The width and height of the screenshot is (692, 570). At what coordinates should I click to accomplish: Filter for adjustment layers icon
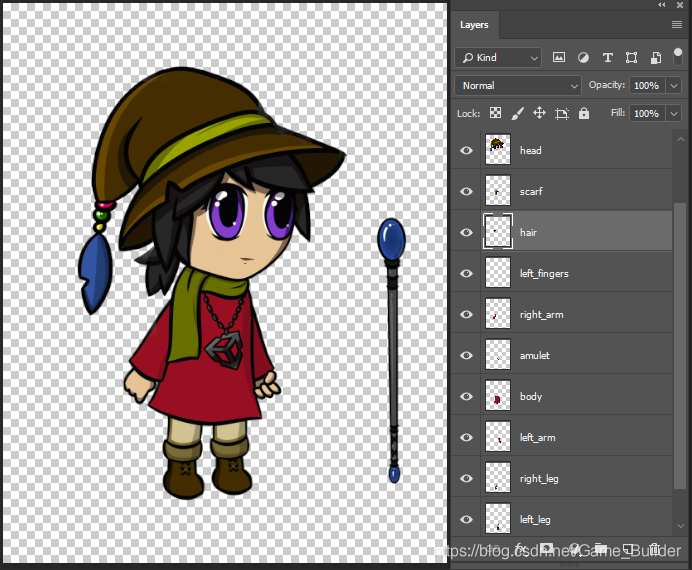(x=583, y=57)
